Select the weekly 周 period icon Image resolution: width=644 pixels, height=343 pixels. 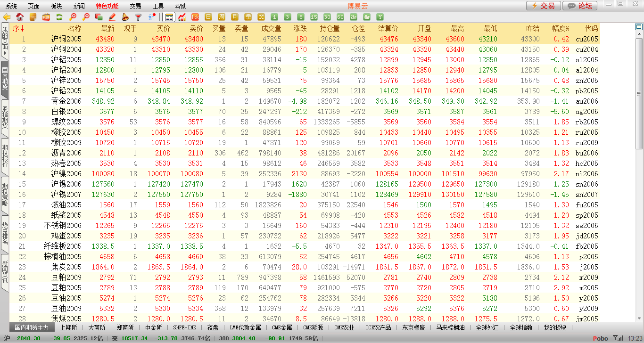[x=222, y=17]
